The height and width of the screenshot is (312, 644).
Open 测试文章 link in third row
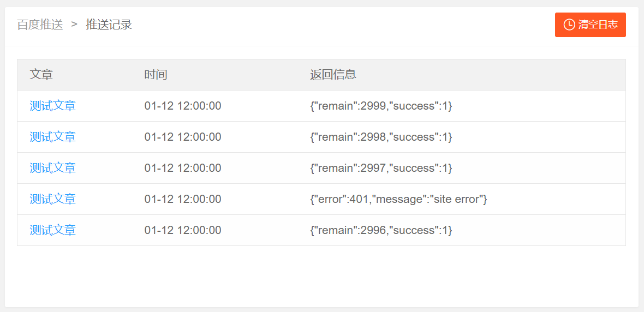(52, 168)
